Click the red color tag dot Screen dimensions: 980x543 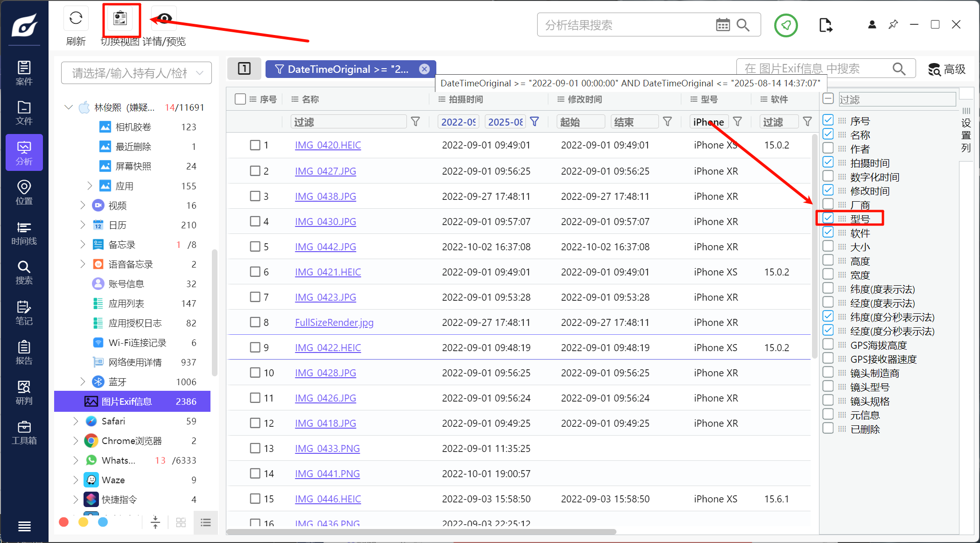point(64,522)
